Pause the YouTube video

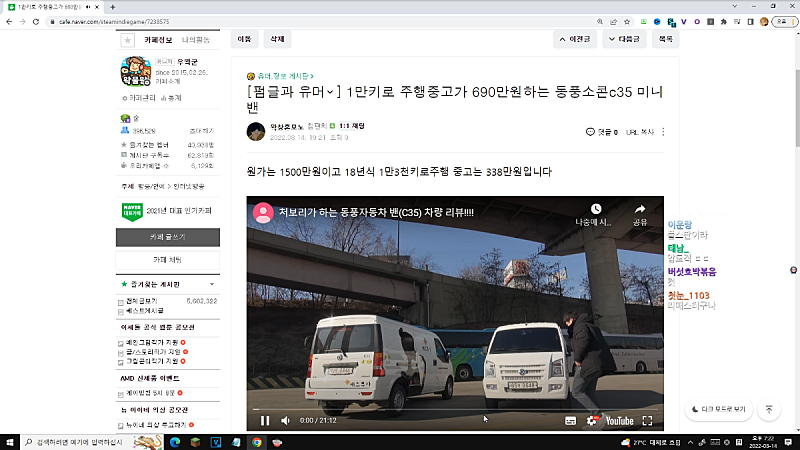click(x=265, y=420)
